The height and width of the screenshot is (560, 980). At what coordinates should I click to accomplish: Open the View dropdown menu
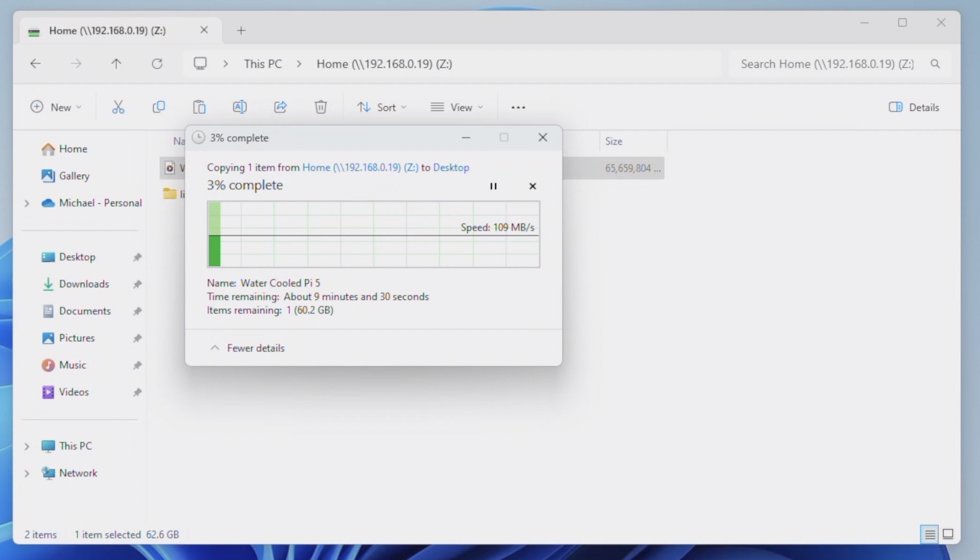click(x=457, y=107)
